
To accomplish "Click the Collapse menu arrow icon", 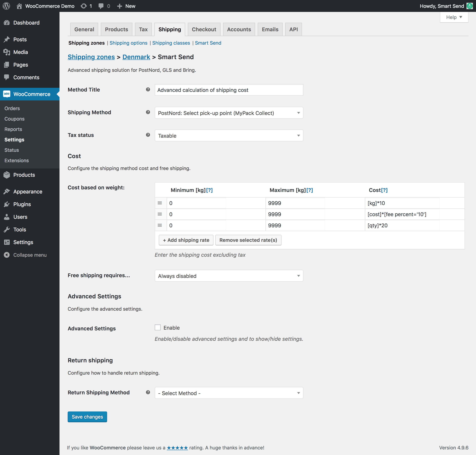I will [7, 255].
